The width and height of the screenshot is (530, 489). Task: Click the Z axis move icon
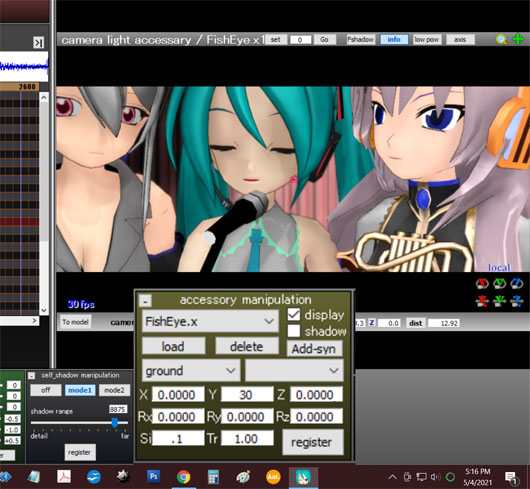point(517,300)
